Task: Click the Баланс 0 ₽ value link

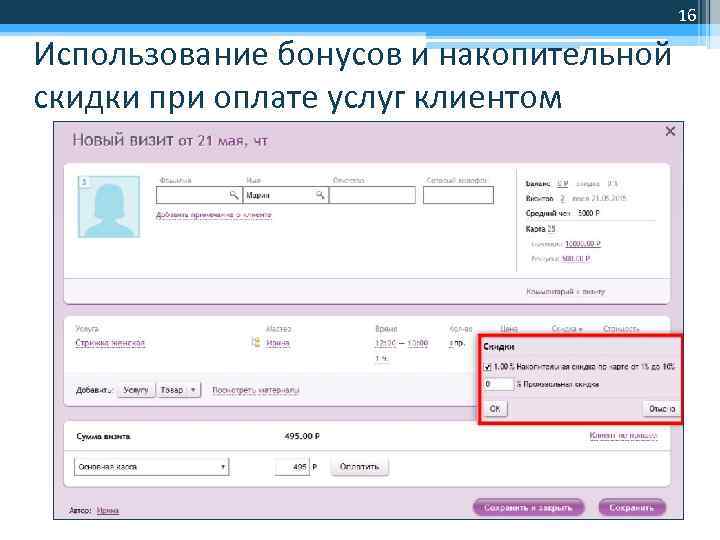Action: [562, 184]
